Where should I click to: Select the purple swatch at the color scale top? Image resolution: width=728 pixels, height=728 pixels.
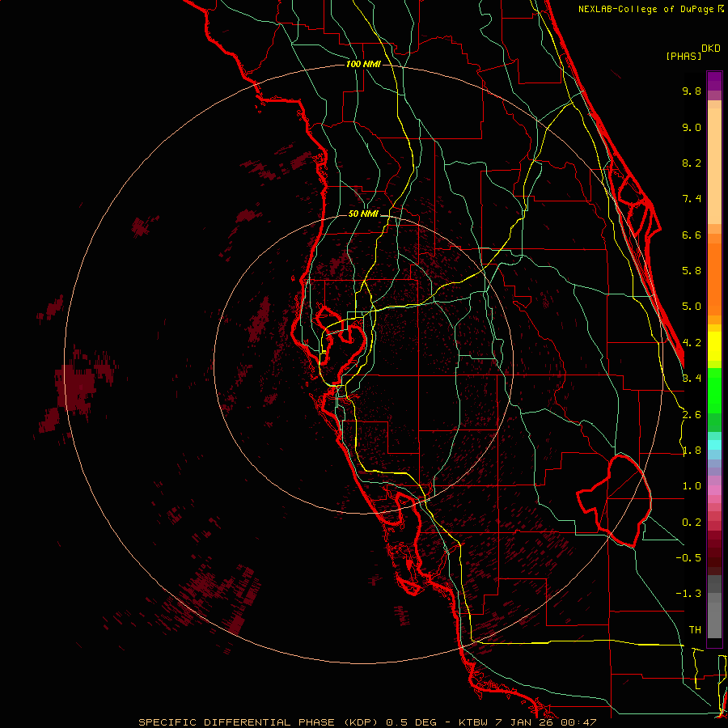pos(714,81)
